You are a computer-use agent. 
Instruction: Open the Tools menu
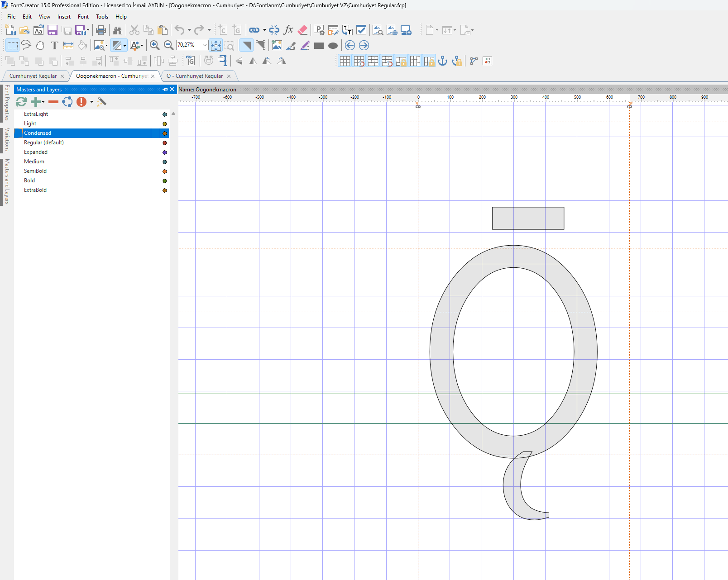click(x=102, y=17)
